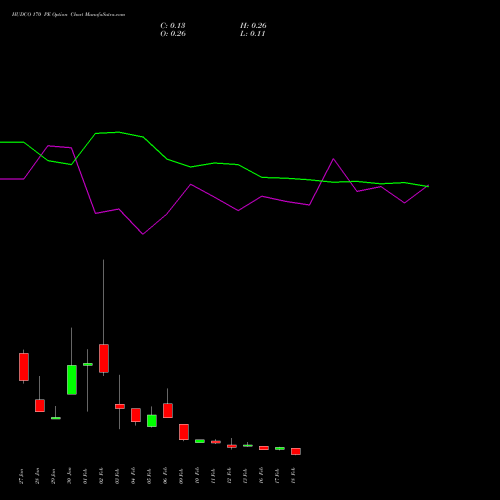Click the 11 Feb date label
The image size is (500, 500).
(214, 476)
